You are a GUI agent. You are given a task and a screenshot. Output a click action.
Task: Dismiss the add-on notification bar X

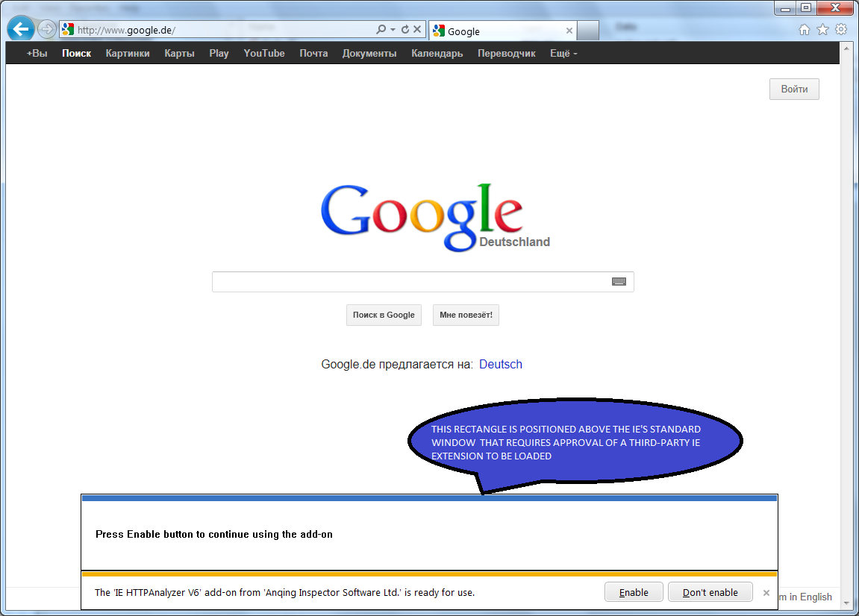click(x=766, y=592)
